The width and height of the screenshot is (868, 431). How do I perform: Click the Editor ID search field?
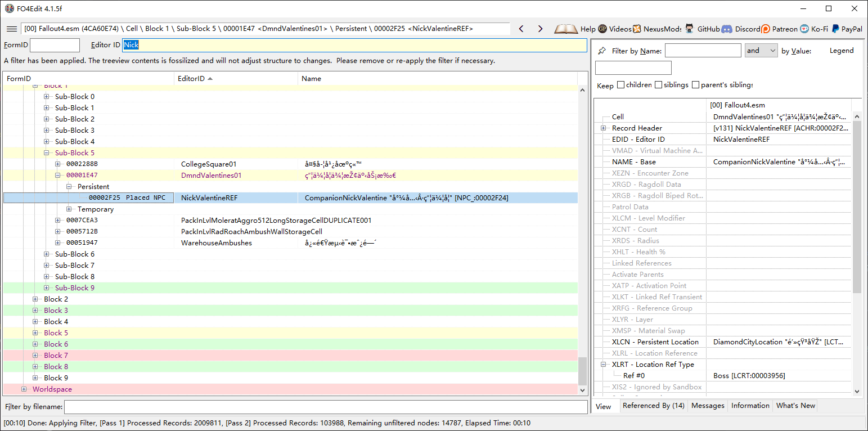click(x=354, y=45)
